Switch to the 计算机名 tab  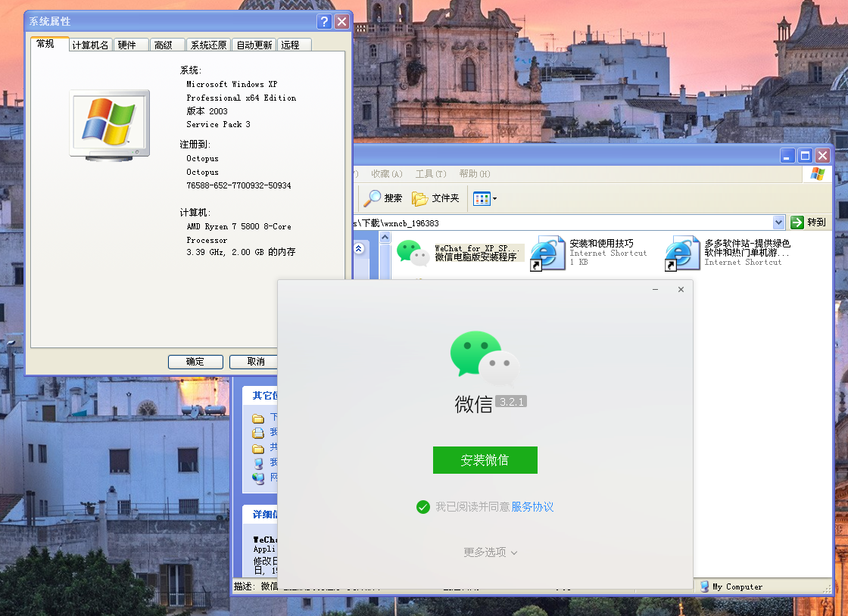point(90,45)
